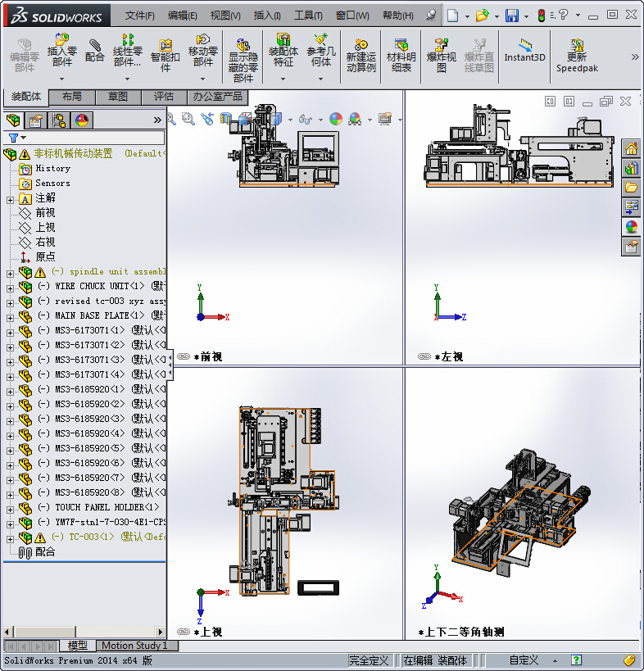Viewport: 644px width, 671px height.
Task: Select the Mate (配合) paperclip tool
Action: coord(94,45)
